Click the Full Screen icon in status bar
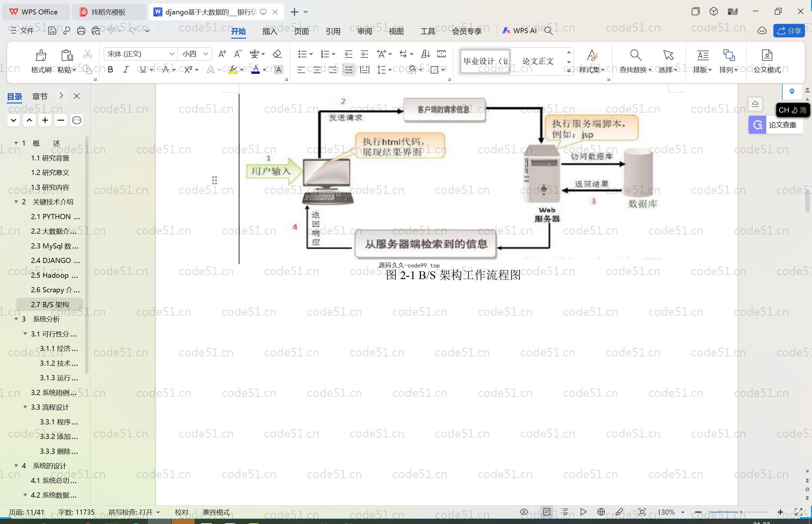The height and width of the screenshot is (524, 812). point(798,512)
